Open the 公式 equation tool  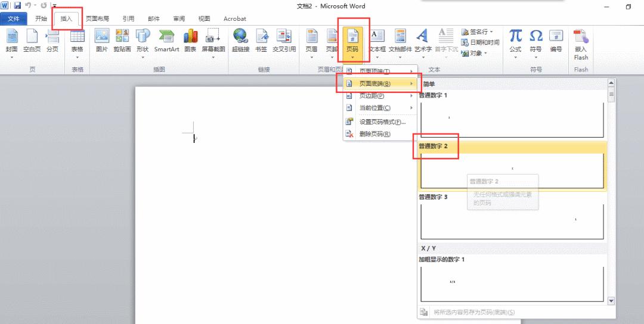(x=515, y=40)
